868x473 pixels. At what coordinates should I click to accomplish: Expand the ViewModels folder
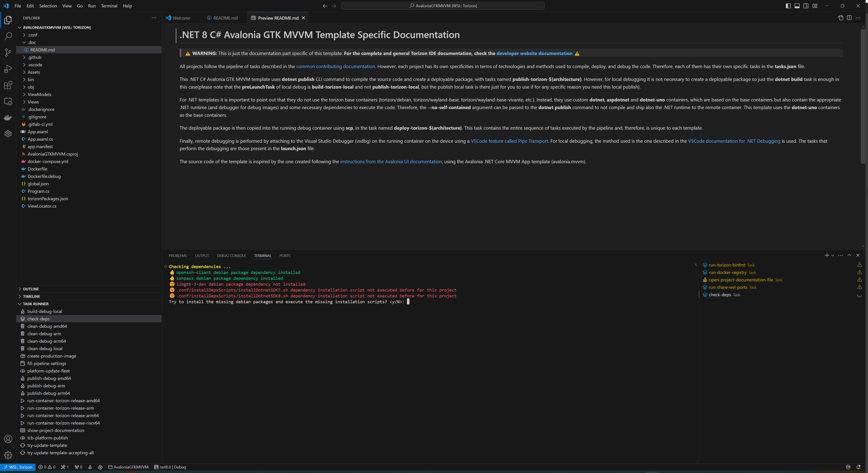[89, 94]
